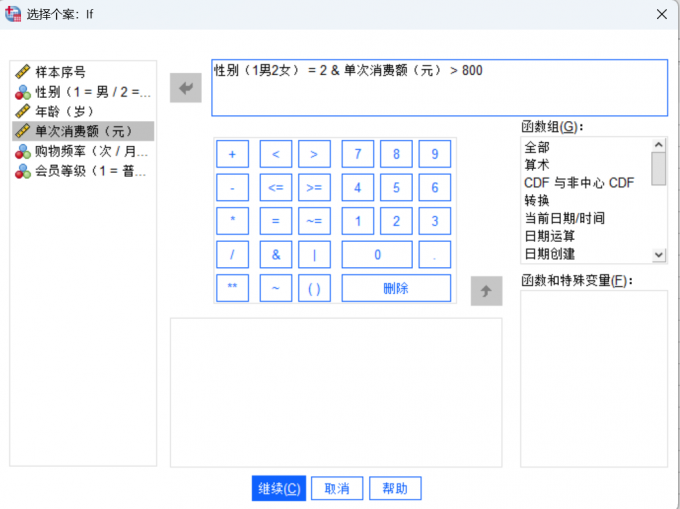Viewport: 680px width, 509px height.
Task: Click ruler icon beside 单次消费额（元）
Action: click(23, 131)
